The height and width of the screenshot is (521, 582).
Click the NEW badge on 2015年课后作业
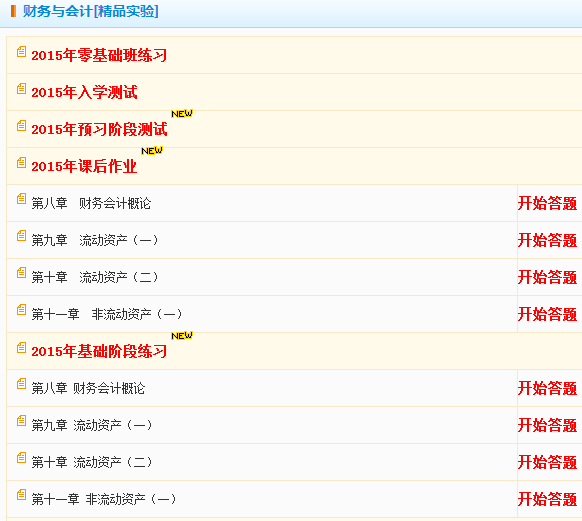pos(152,151)
